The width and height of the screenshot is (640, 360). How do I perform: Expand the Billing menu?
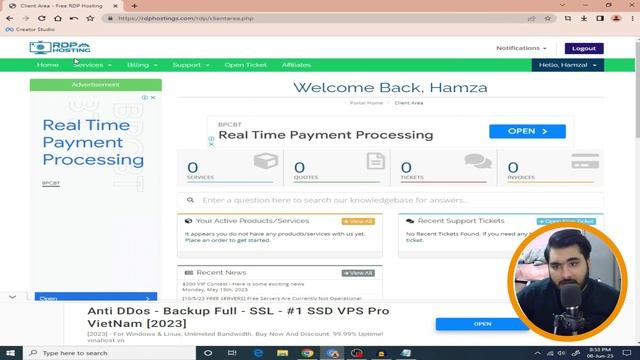tap(142, 65)
